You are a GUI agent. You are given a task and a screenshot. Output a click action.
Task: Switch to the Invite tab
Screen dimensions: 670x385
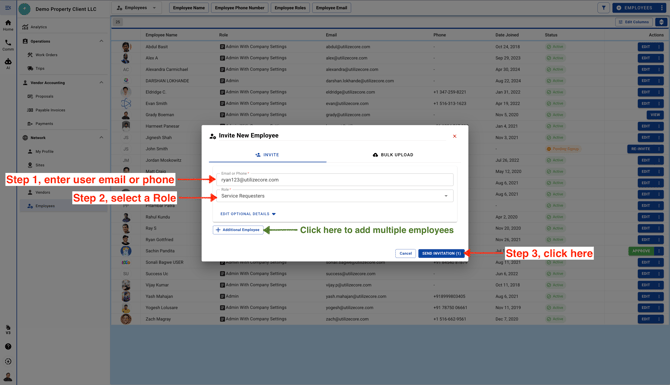(267, 155)
